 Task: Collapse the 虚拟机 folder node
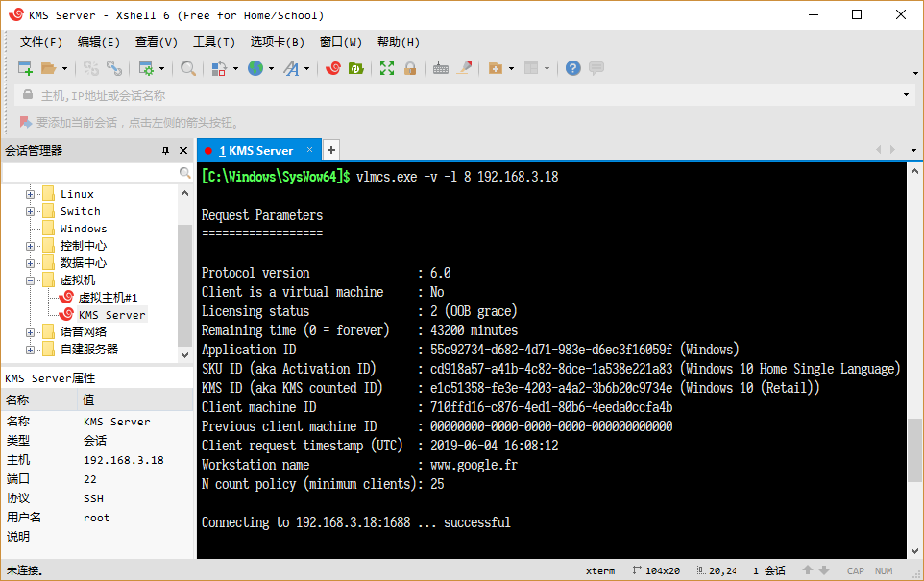point(30,280)
